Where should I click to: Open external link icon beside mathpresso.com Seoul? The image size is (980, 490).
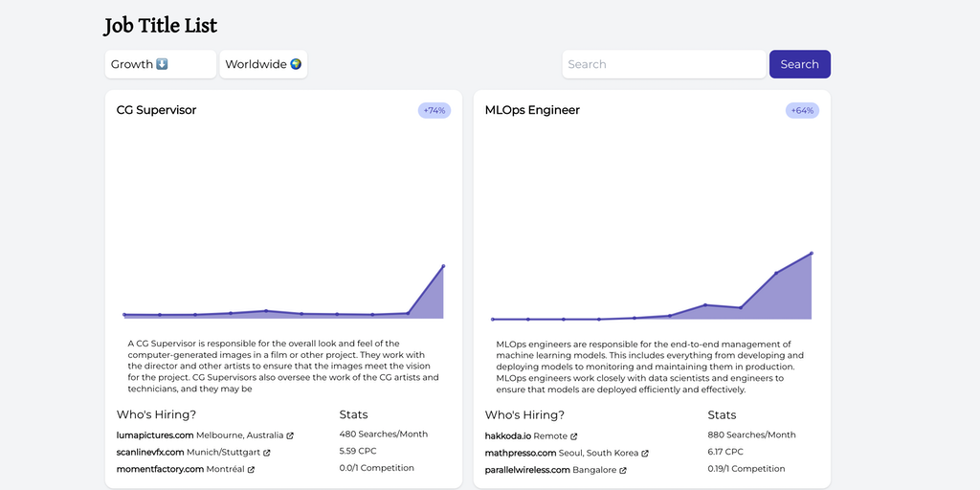[x=645, y=453]
